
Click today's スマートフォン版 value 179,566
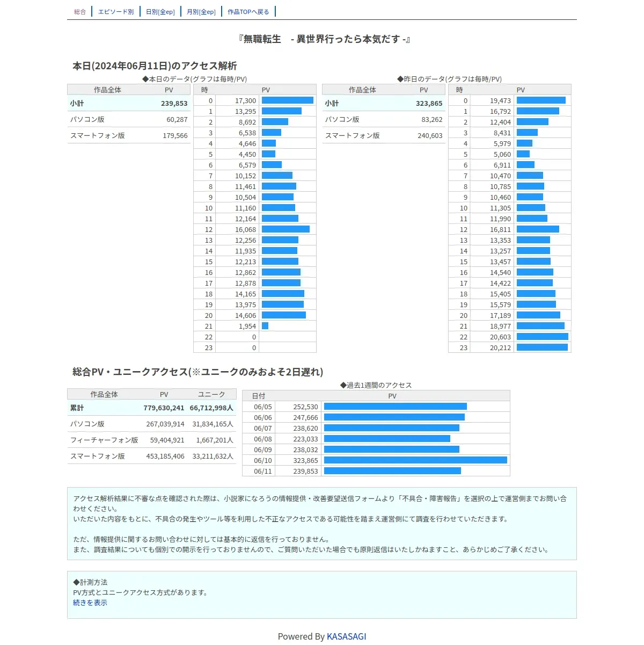[x=175, y=135]
